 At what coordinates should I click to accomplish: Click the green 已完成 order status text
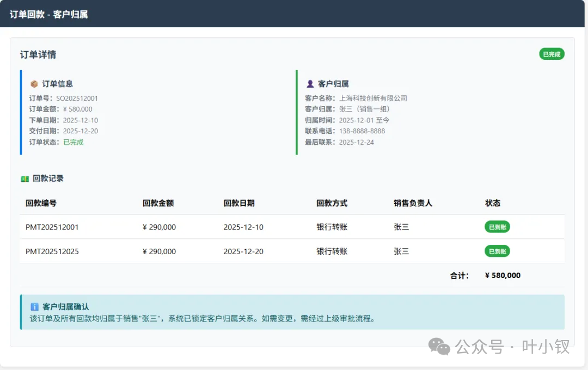click(x=73, y=142)
